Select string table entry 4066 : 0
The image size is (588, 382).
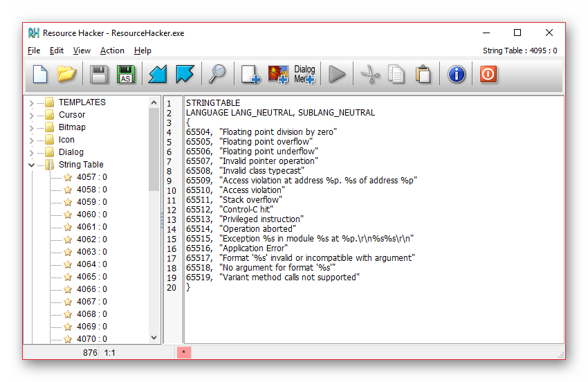coord(92,289)
